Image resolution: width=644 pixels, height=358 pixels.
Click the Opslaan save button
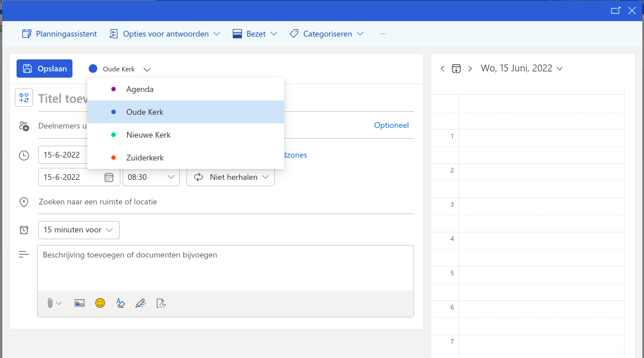(x=44, y=69)
